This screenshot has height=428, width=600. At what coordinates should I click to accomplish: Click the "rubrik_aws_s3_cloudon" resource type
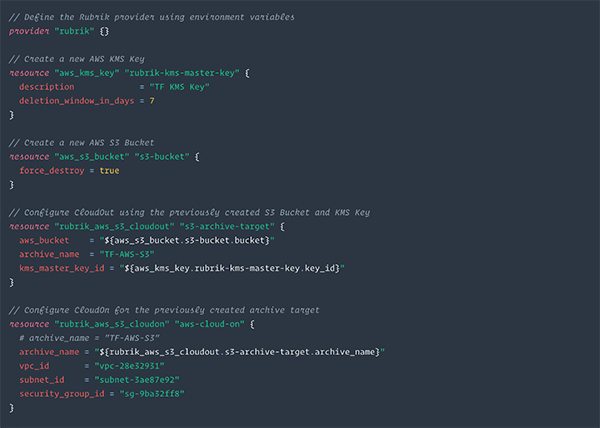click(x=112, y=324)
